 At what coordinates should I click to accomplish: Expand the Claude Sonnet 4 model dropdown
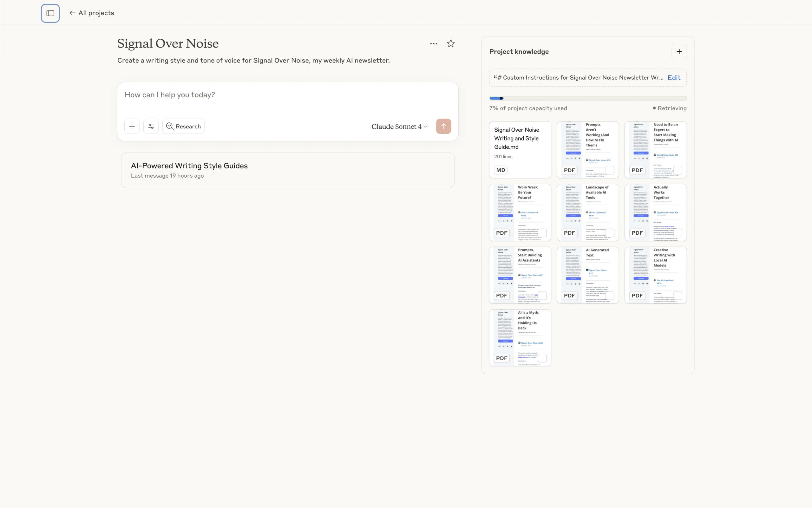[x=399, y=126]
